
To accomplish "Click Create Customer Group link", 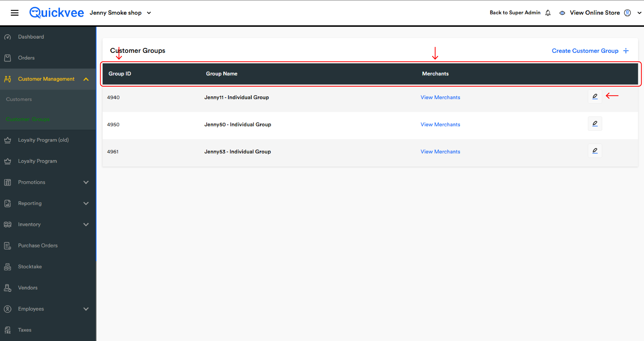I will 585,51.
